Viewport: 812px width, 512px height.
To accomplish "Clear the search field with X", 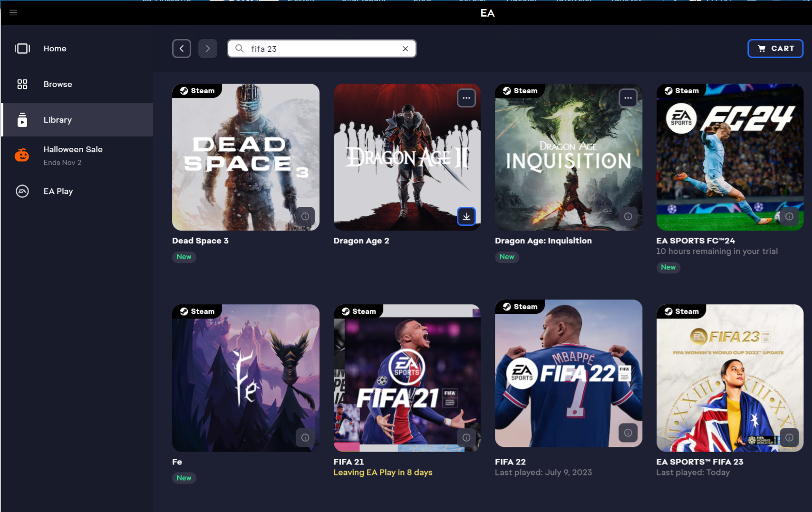I will [406, 48].
